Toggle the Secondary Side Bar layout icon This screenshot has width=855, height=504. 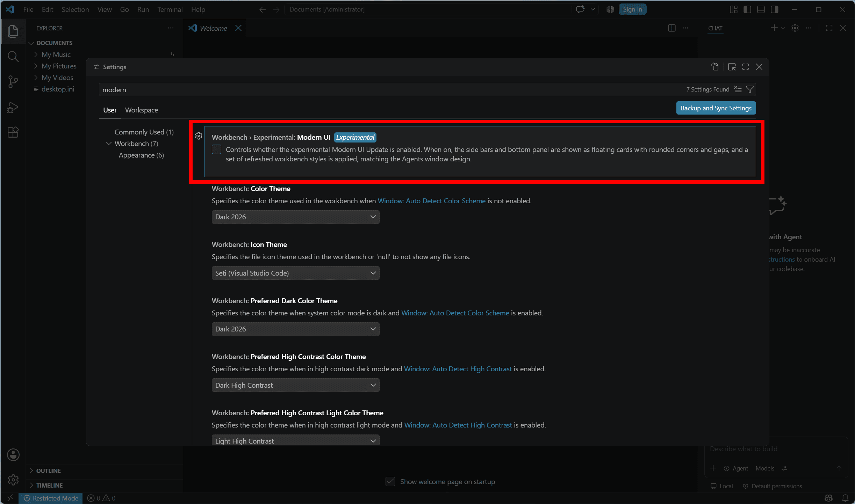tap(775, 9)
